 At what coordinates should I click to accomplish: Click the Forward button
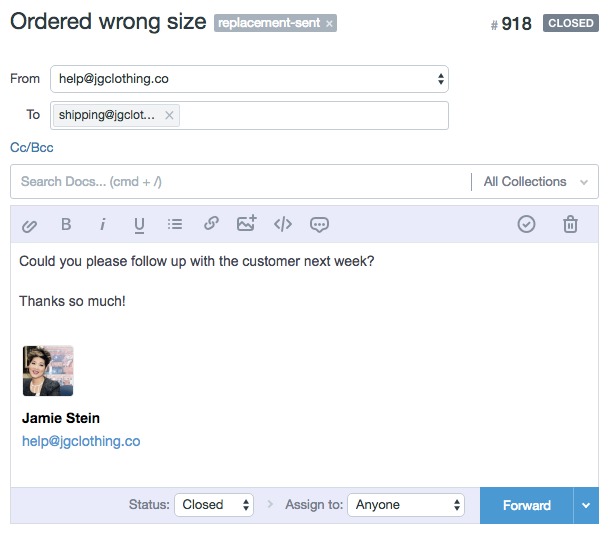[526, 505]
